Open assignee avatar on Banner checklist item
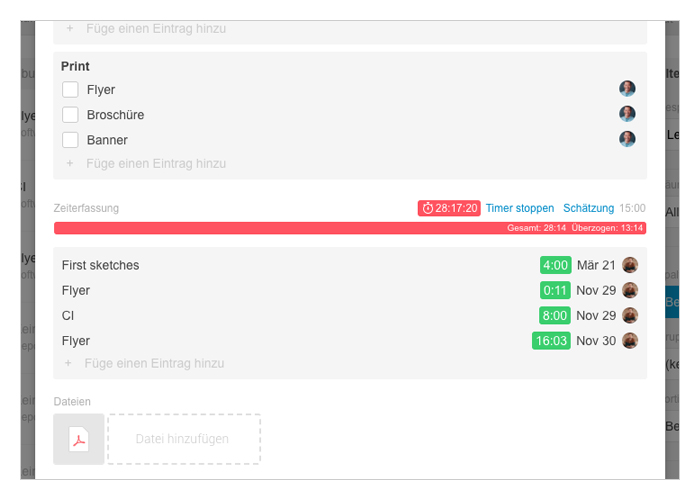This screenshot has width=700, height=500. tap(627, 139)
